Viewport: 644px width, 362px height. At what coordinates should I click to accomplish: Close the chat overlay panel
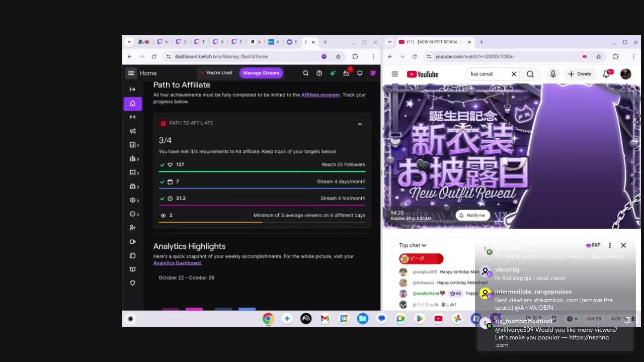point(623,245)
